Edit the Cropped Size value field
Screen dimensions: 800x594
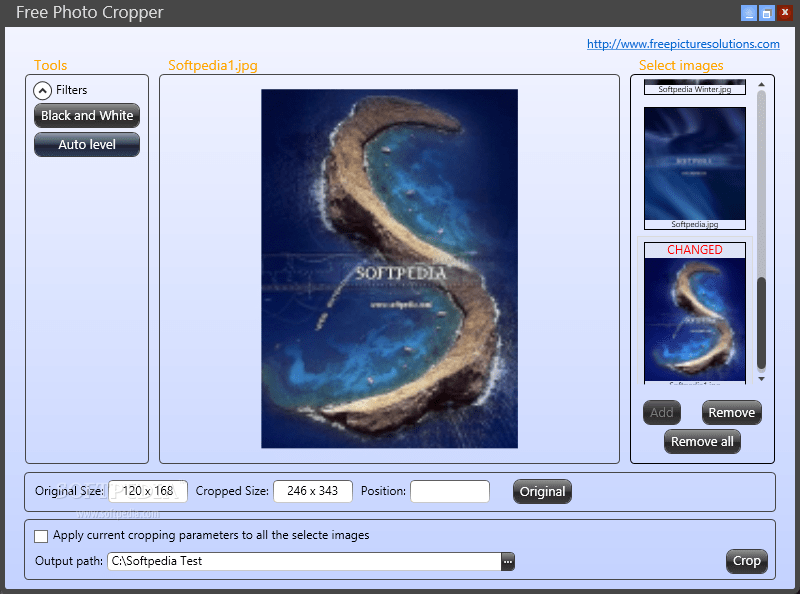click(x=314, y=491)
